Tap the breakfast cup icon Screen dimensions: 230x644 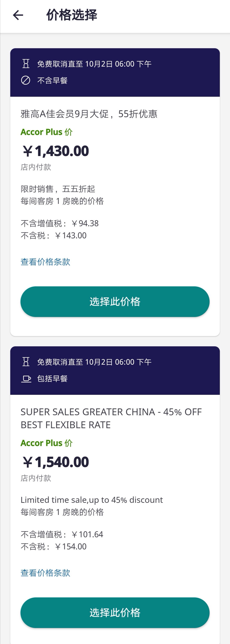pyautogui.click(x=26, y=379)
